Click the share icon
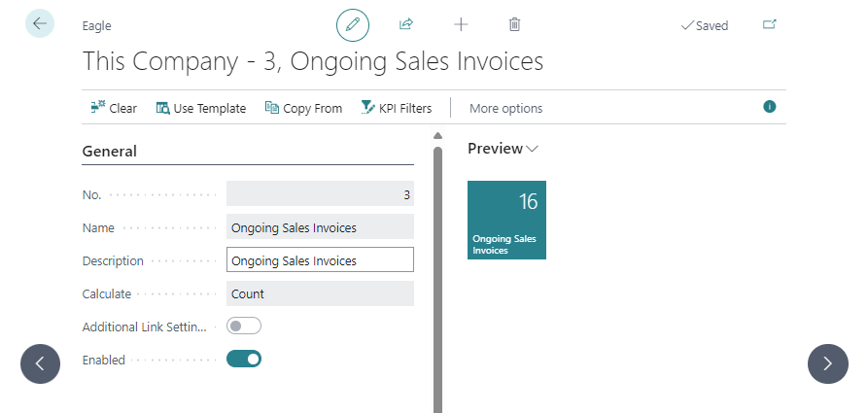This screenshot has width=868, height=413. tap(406, 25)
